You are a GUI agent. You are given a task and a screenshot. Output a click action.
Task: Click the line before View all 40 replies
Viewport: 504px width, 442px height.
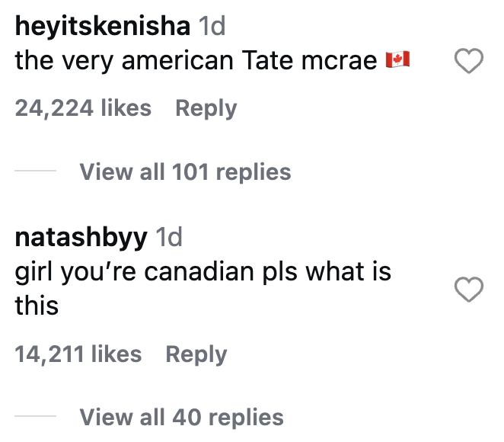(35, 418)
